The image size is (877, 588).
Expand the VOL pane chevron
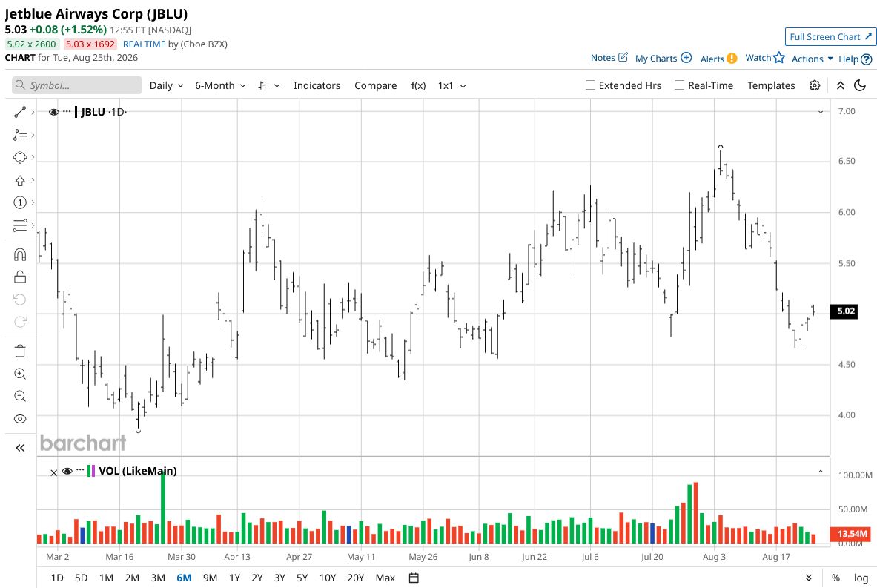(821, 472)
